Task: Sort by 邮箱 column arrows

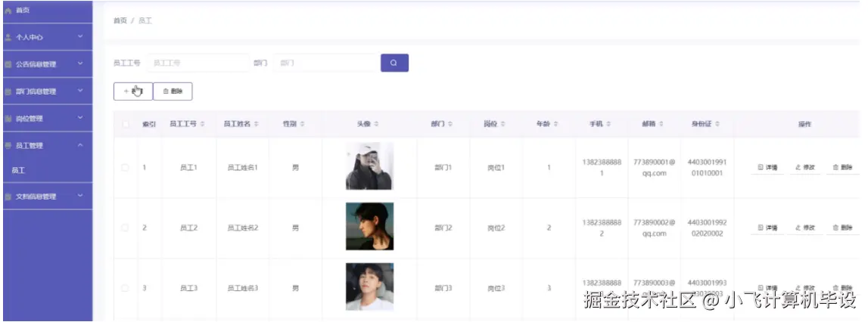Action: pos(661,124)
